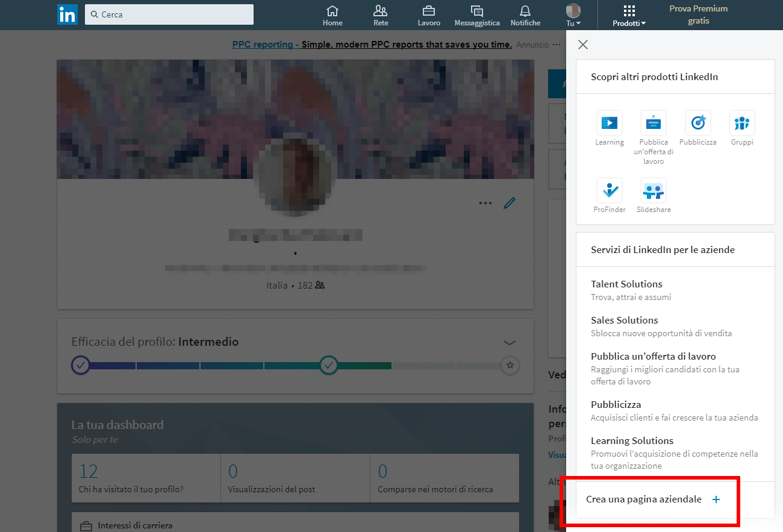783x532 pixels.
Task: Toggle the Prodotti grid menu
Action: (629, 16)
